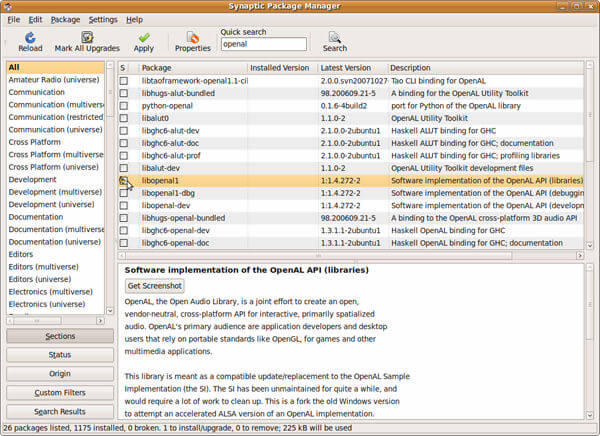This screenshot has height=436, width=600.
Task: Select Development (multiverse) section
Action: tap(55, 192)
